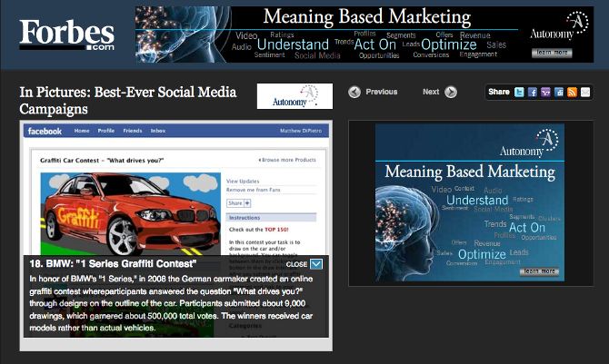Open the orange RSS feed icon

coord(572,92)
